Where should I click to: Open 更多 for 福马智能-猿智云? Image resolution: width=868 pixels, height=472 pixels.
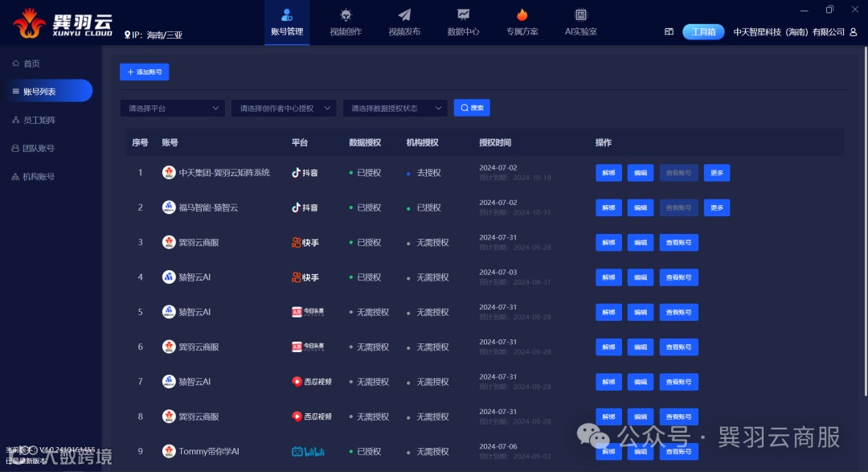click(717, 207)
